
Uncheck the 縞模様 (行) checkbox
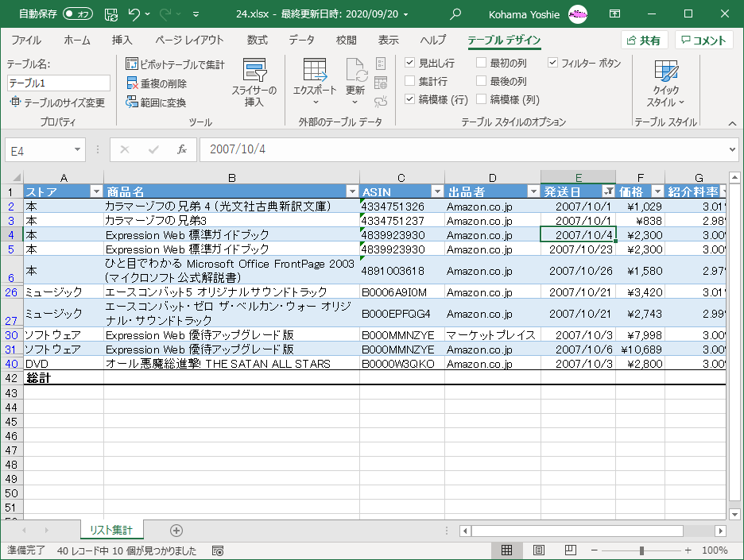click(410, 99)
